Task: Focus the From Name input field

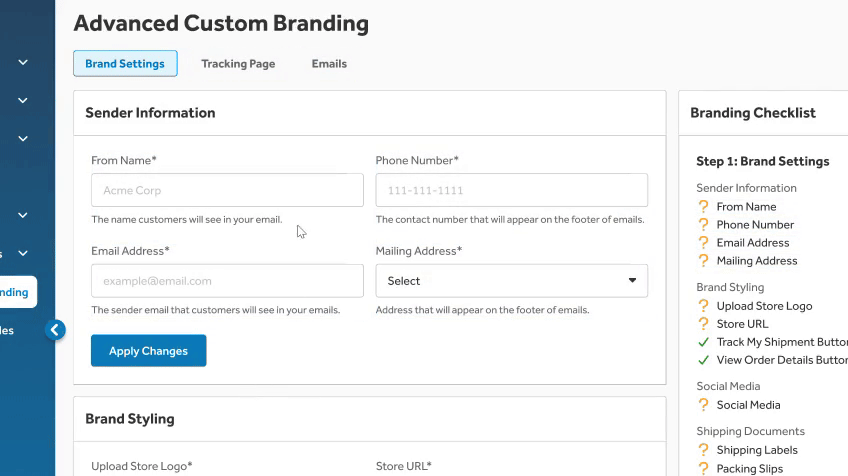Action: (227, 190)
